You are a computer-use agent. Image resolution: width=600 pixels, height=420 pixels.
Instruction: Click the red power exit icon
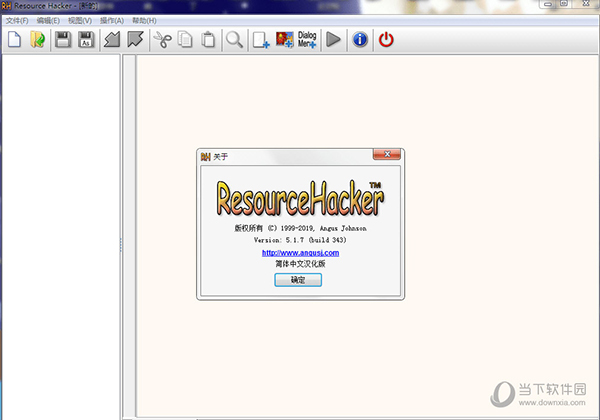[x=386, y=39]
